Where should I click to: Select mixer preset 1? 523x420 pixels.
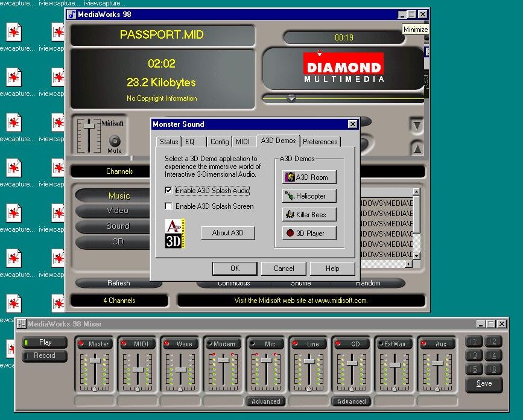pyautogui.click(x=474, y=342)
